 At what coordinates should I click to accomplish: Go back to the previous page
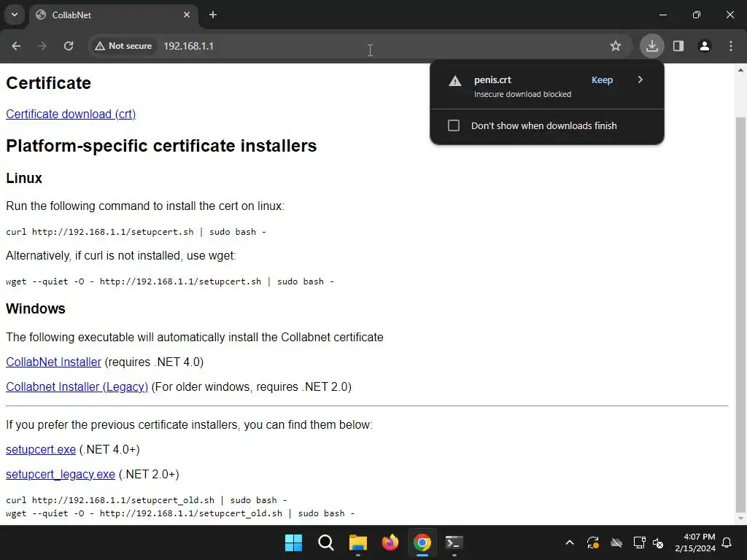pos(16,46)
